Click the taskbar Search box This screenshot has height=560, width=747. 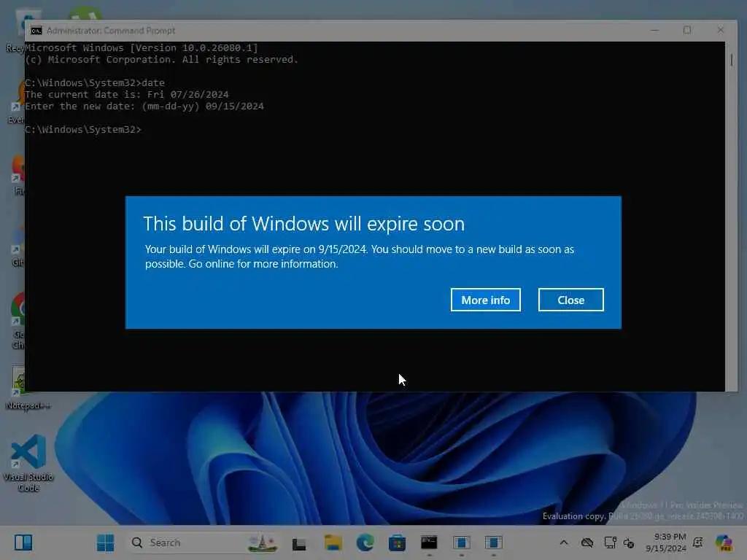204,542
